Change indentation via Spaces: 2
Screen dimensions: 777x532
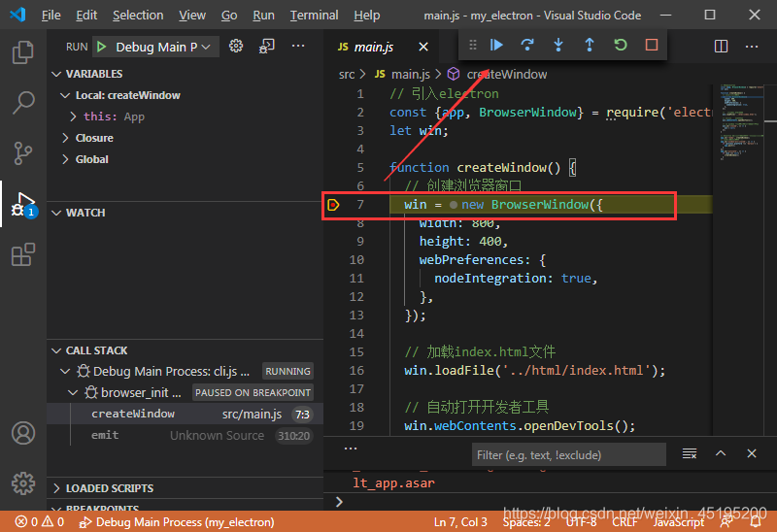click(526, 522)
